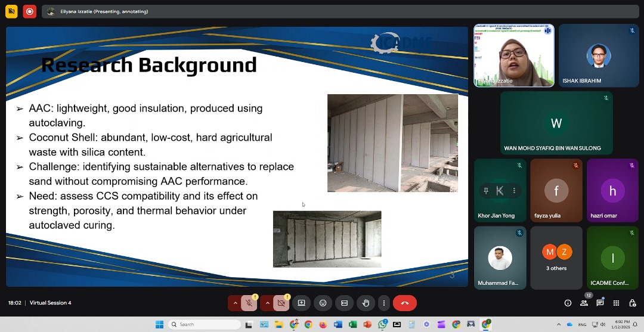Open the emoji reactions panel
This screenshot has height=332, width=644.
(323, 303)
